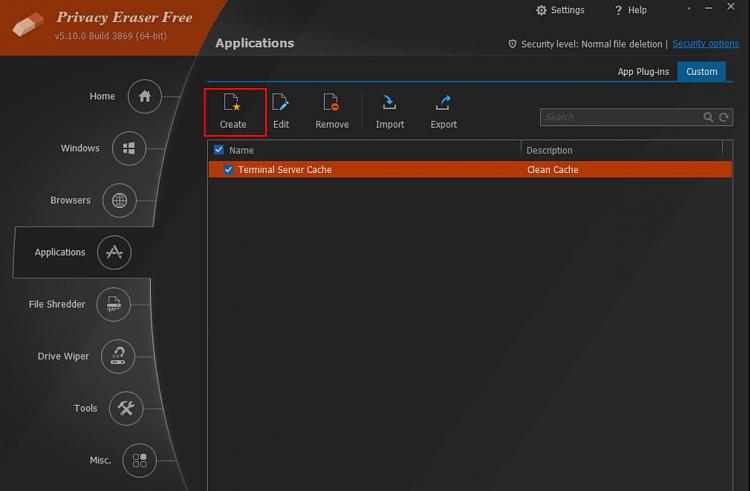Viewport: 750px width, 491px height.
Task: Open the Help menu
Action: tap(631, 10)
